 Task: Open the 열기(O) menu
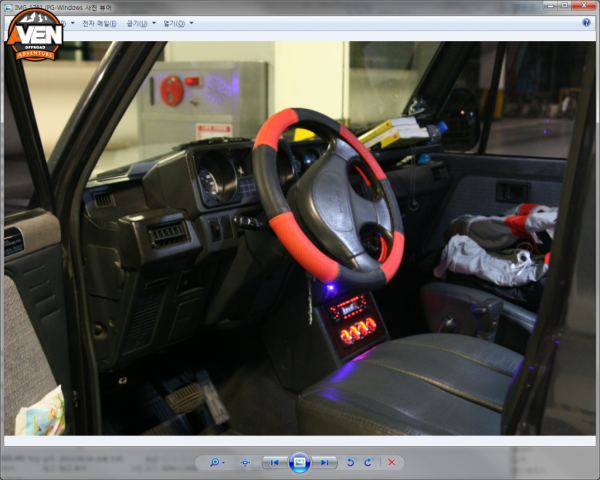(x=174, y=24)
